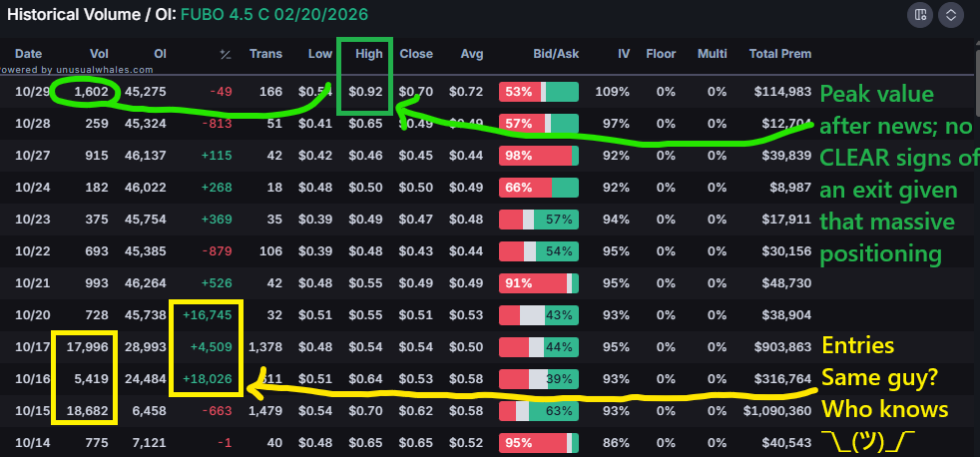Click OI change value +16,745
The width and height of the screenshot is (980, 457).
point(207,315)
